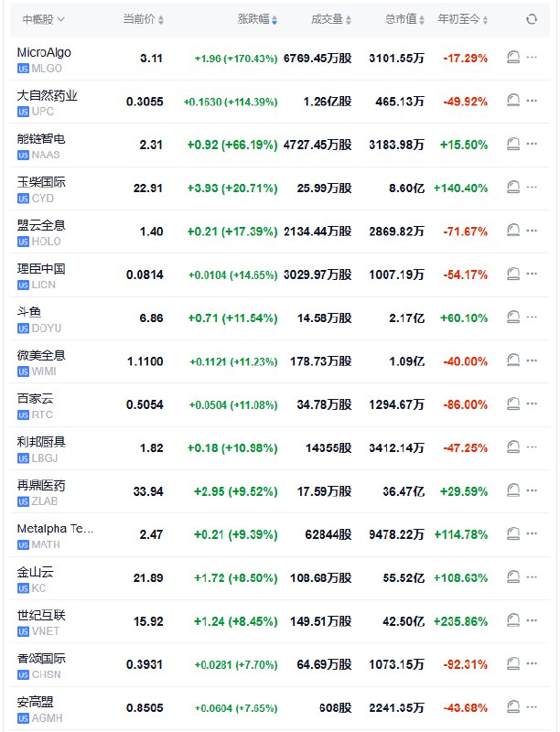
Task: Click 世纪互联 market cap 42.50亿
Action: 404,621
